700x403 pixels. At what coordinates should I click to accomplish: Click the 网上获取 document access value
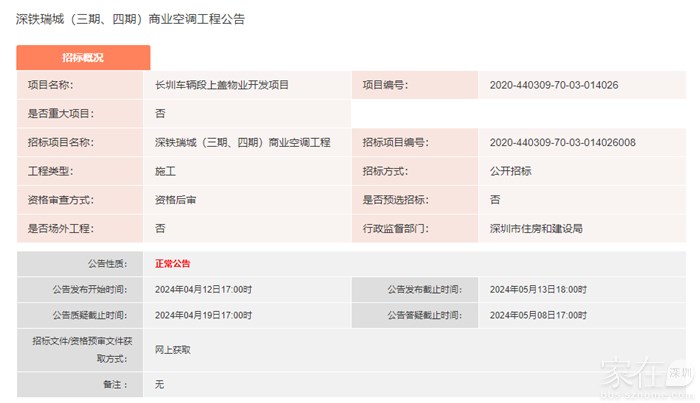172,350
